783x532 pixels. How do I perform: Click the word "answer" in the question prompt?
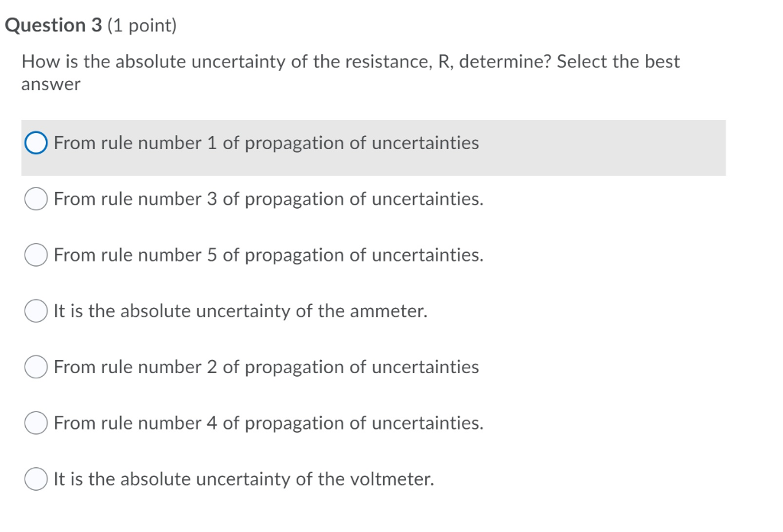(x=50, y=84)
